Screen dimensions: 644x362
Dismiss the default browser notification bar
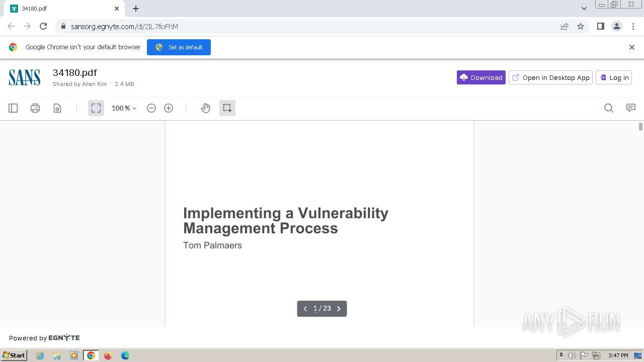(x=632, y=47)
